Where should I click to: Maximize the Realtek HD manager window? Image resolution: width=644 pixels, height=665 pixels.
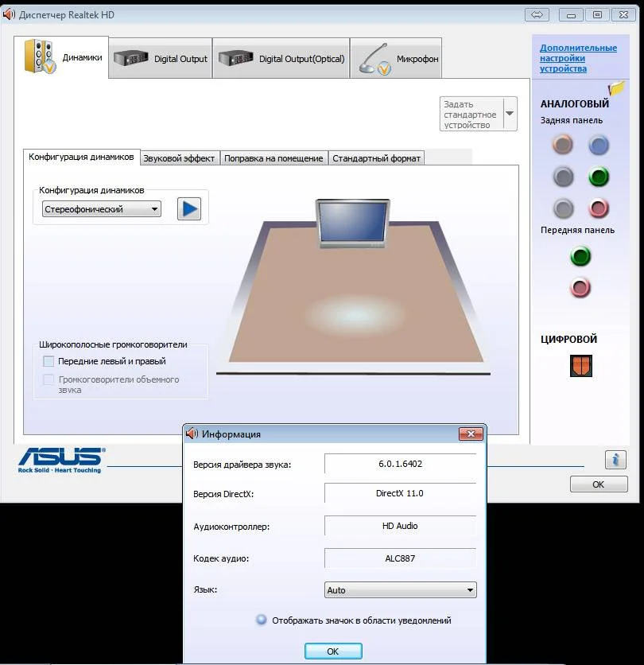(x=597, y=15)
